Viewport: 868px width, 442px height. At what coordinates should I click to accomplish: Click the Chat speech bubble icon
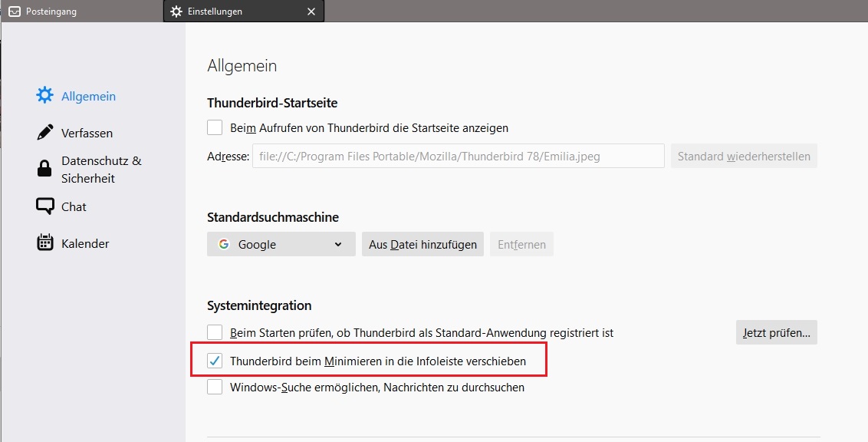point(45,206)
